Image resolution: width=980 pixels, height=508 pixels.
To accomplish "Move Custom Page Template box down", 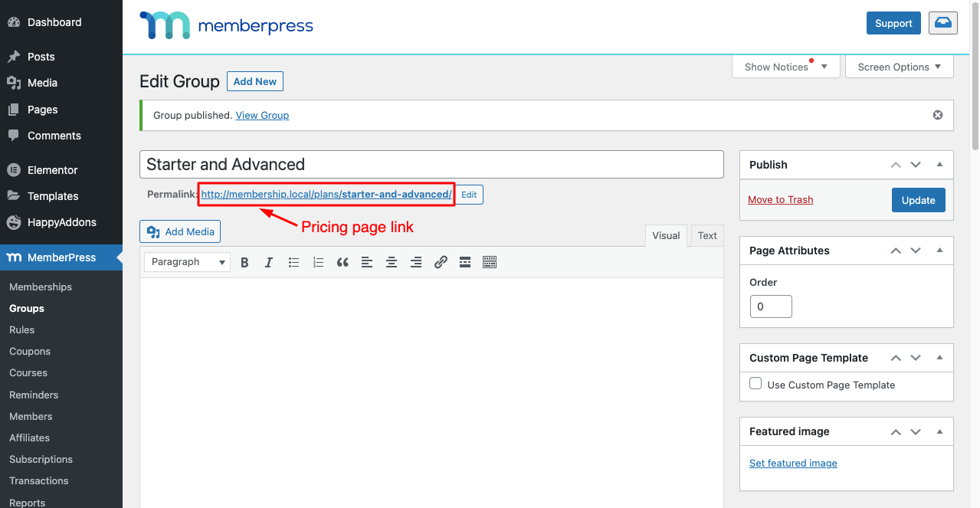I will pos(916,358).
